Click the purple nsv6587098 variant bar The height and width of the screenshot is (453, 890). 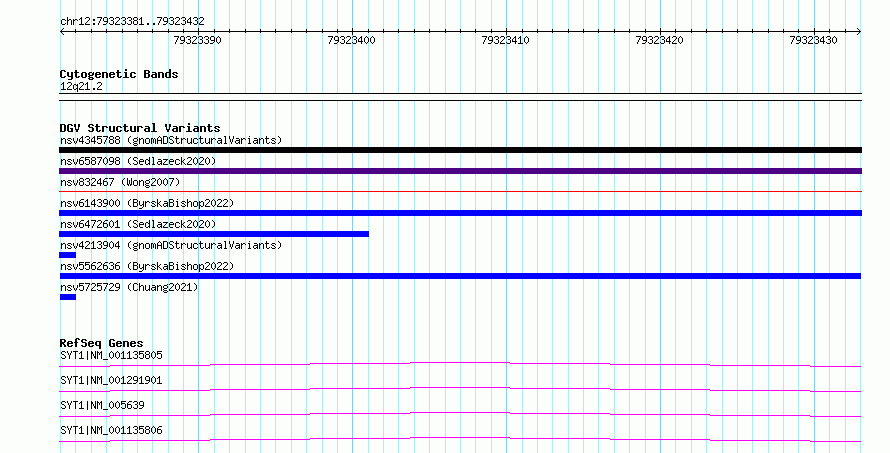[460, 171]
